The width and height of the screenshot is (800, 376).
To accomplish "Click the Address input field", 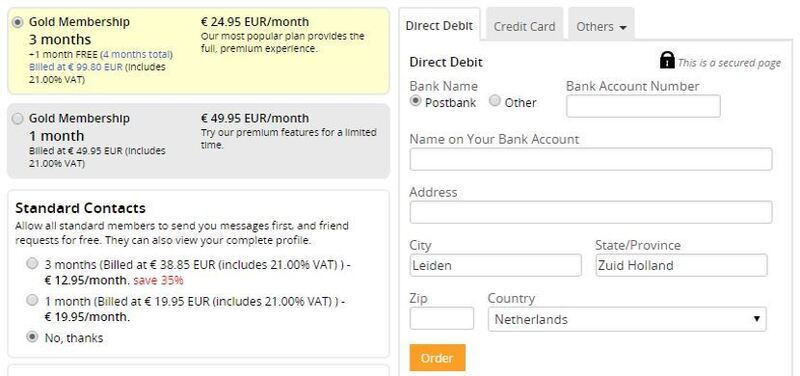I will tap(591, 212).
